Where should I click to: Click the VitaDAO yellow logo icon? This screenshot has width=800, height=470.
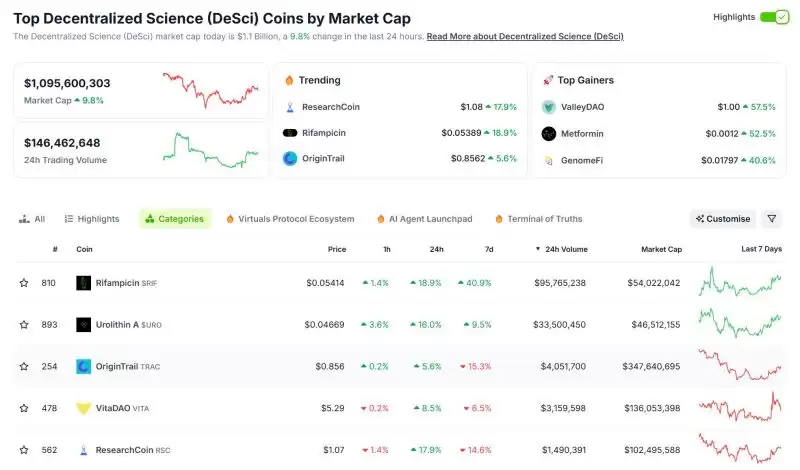83,408
